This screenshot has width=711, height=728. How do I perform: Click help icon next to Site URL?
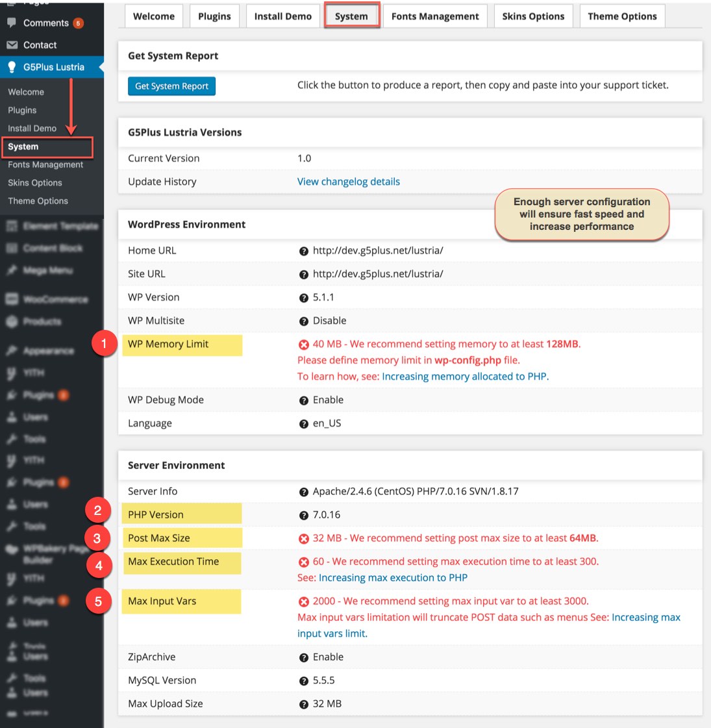(x=303, y=275)
